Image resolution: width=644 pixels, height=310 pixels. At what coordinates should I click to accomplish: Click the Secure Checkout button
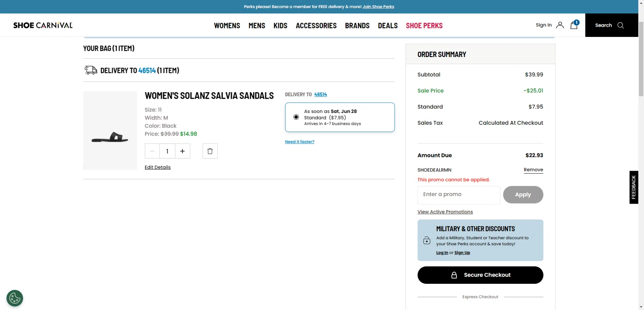point(480,275)
